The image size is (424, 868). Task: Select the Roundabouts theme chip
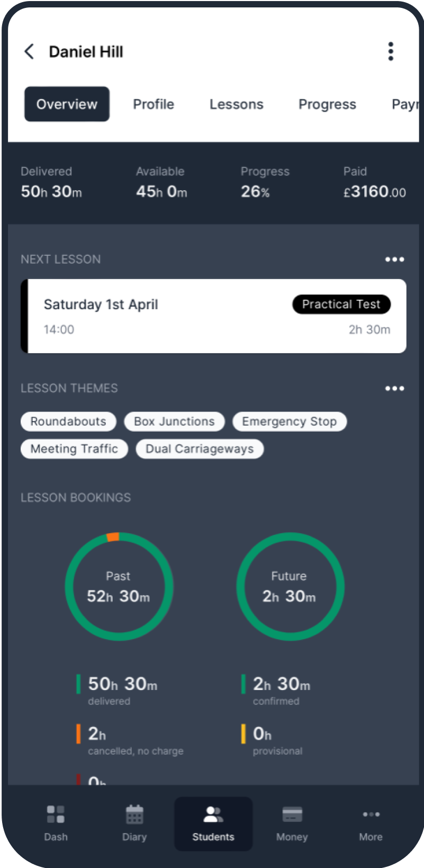pyautogui.click(x=68, y=422)
